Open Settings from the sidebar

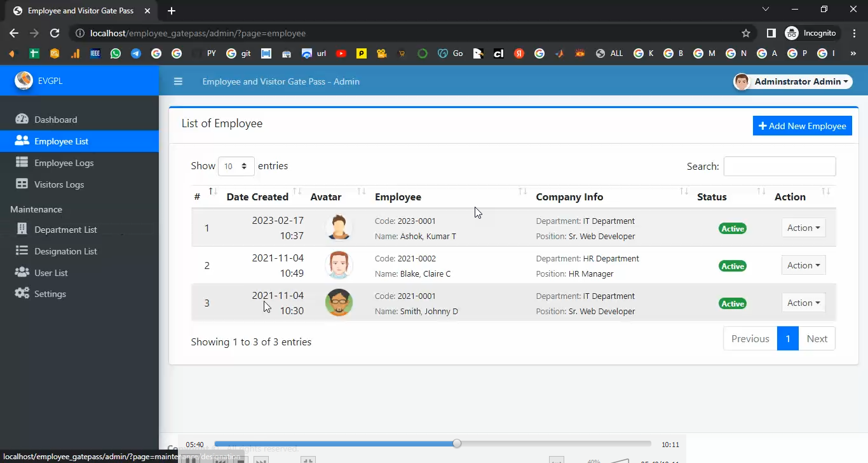pyautogui.click(x=50, y=294)
